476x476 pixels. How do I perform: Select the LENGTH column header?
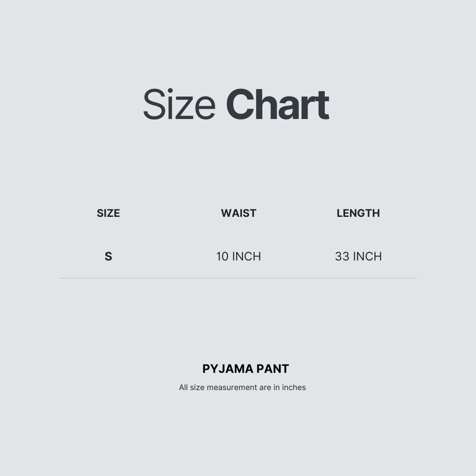coord(358,213)
